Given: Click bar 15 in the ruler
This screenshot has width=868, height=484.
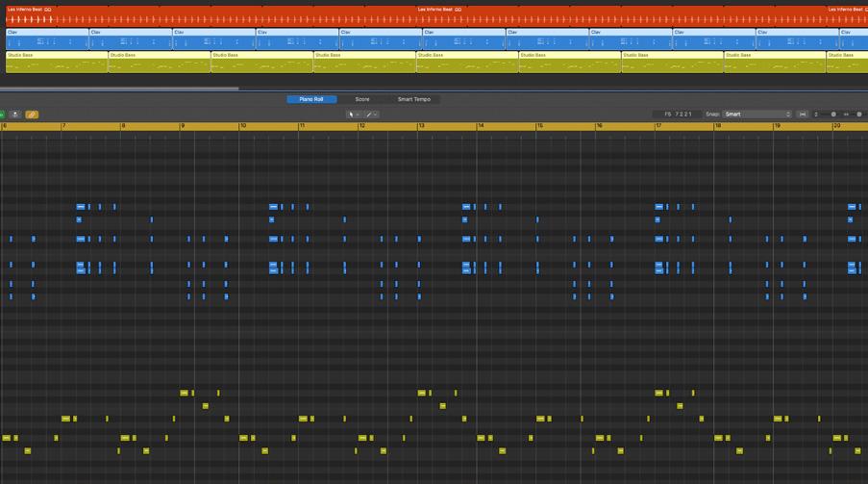Looking at the screenshot, I should pyautogui.click(x=539, y=126).
